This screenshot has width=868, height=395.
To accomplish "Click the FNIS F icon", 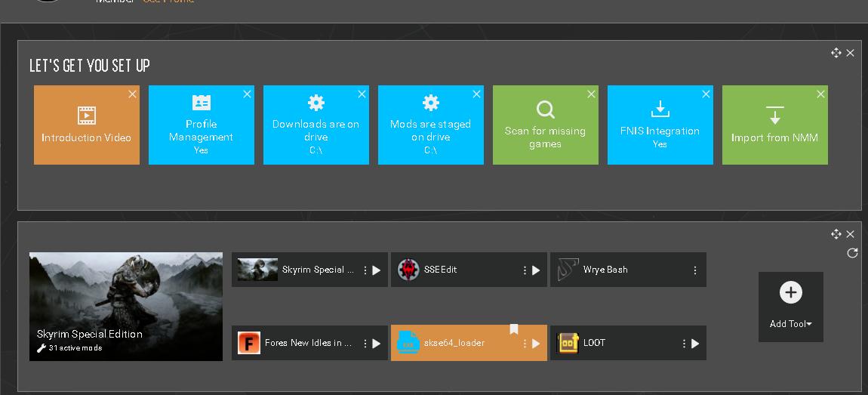I will click(249, 343).
